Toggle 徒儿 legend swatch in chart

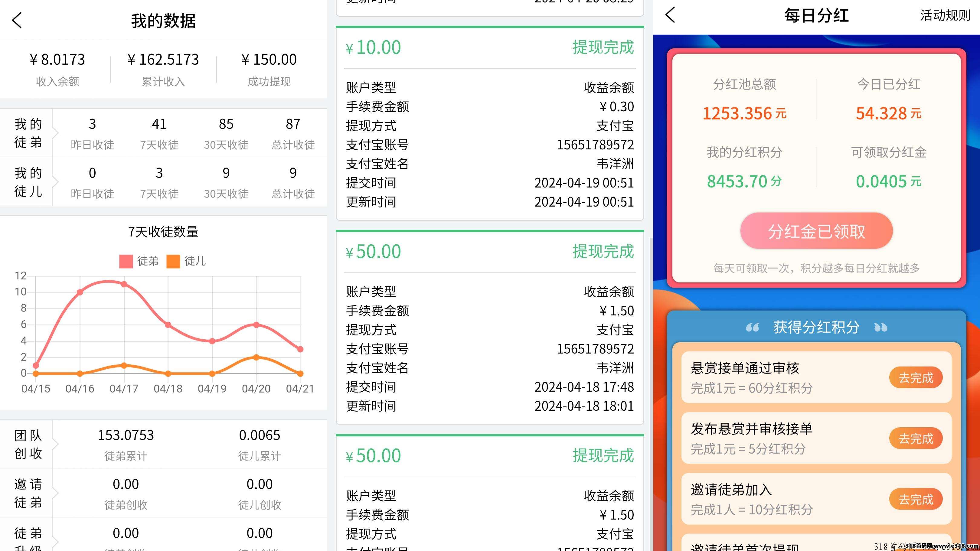pos(173,261)
